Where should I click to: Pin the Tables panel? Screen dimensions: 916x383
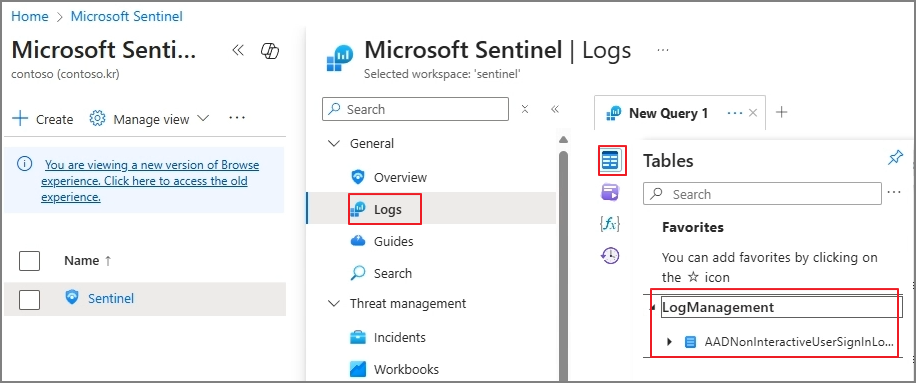[895, 158]
